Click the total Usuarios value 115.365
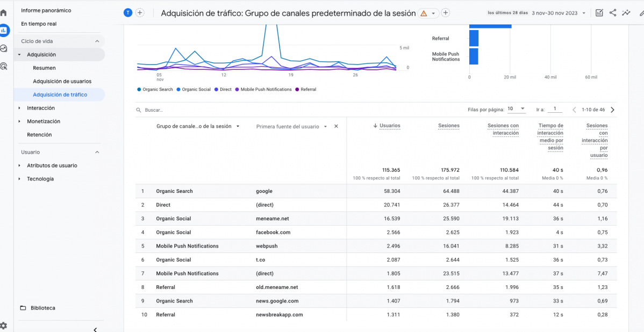Image resolution: width=644 pixels, height=332 pixels. [x=390, y=170]
